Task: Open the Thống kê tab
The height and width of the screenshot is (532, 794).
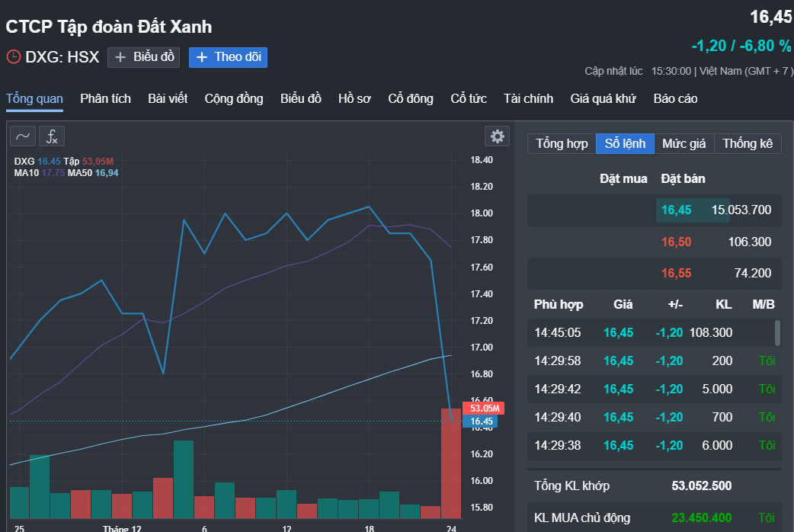Action: click(748, 143)
